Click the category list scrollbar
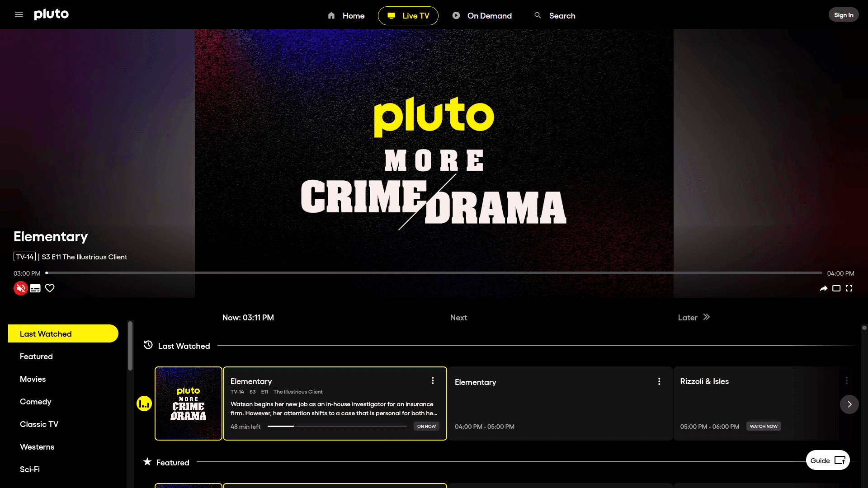Viewport: 868px width, 488px height. [x=130, y=346]
